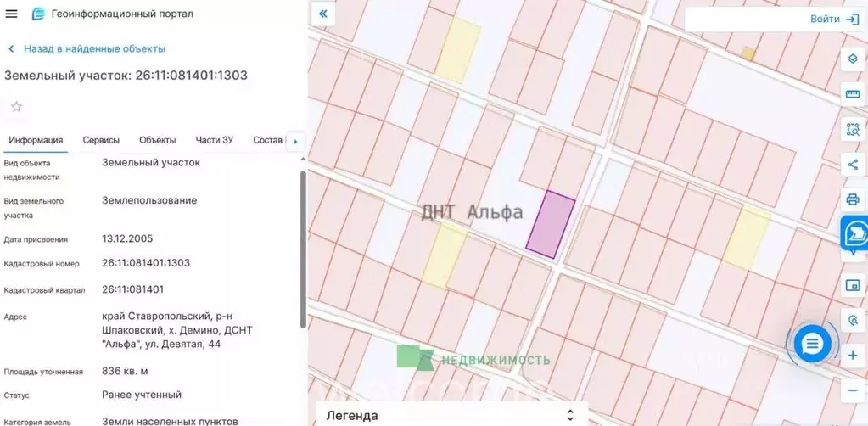868x426 pixels.
Task: Print the map using printer icon
Action: [x=853, y=199]
